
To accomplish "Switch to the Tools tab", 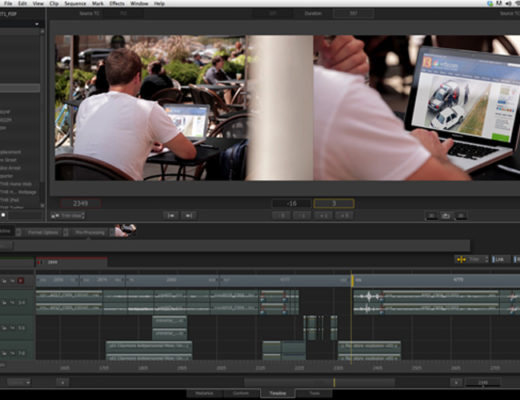I will pyautogui.click(x=314, y=393).
